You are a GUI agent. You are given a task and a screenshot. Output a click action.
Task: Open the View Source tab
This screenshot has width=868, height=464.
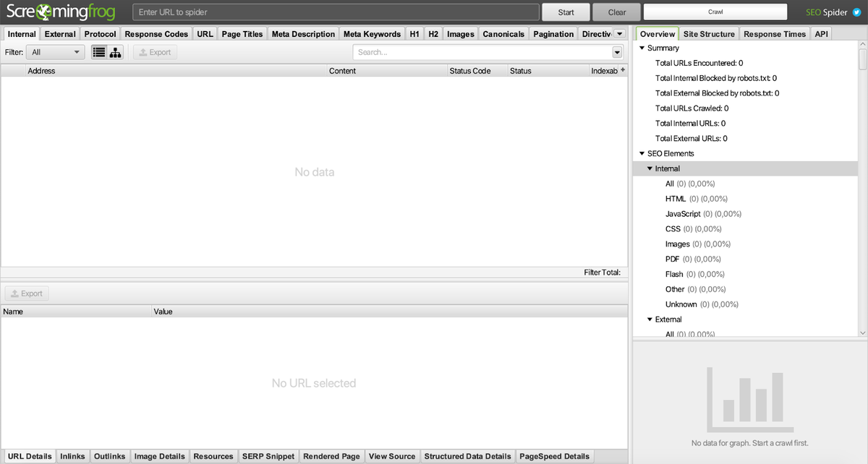392,456
